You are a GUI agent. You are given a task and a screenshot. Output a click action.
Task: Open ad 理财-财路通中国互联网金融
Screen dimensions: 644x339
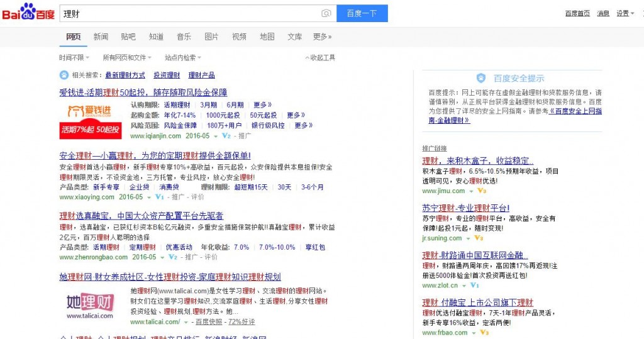pos(475,255)
